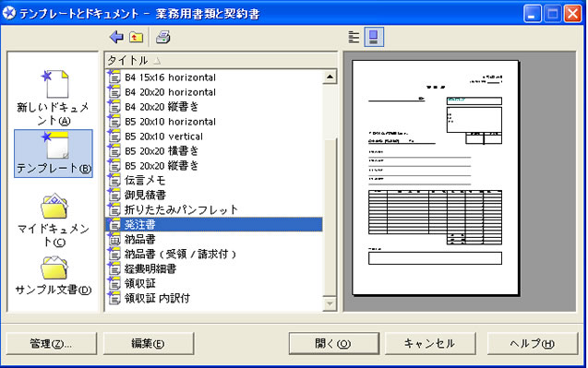Image resolution: width=588 pixels, height=368 pixels.
Task: Go up one folder level icon
Action: coord(136,37)
